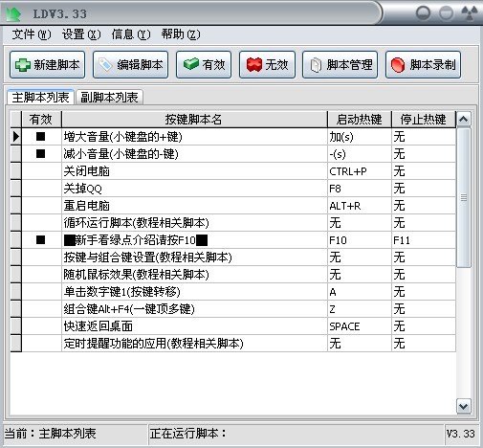This screenshot has width=483, height=448.
Task: Start 脚本录制 recording
Action: pos(423,65)
